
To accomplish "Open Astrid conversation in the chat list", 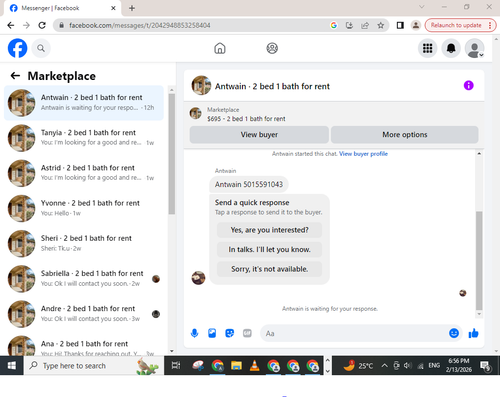I will [84, 173].
